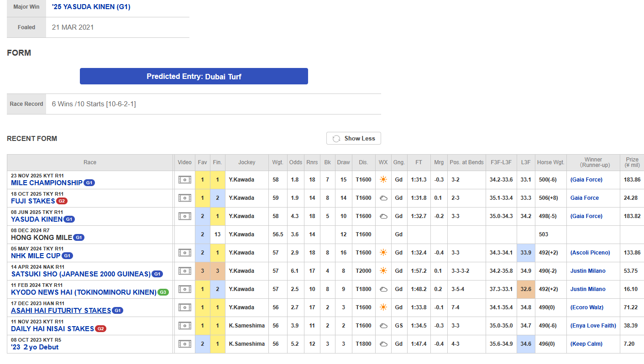The height and width of the screenshot is (364, 644).
Task: Click the cloud icon for Daily Hai Nisai Stakes
Action: tap(383, 326)
